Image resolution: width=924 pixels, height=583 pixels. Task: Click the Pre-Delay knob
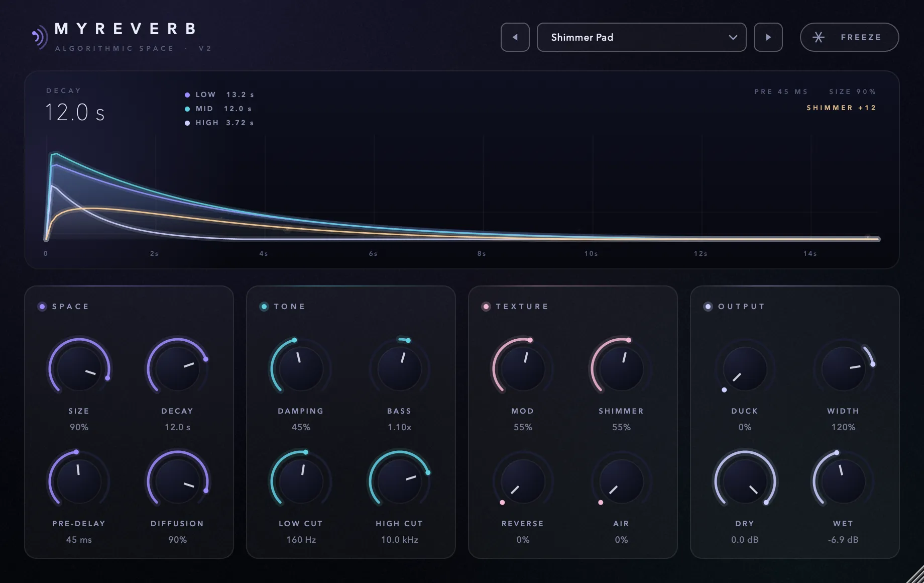79,481
